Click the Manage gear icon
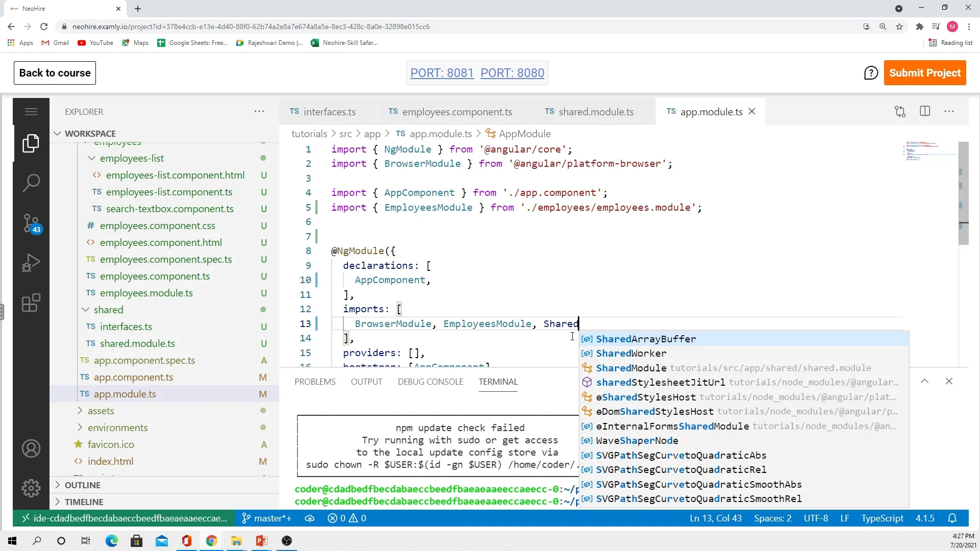Screen dimensions: 980x551 (31, 488)
